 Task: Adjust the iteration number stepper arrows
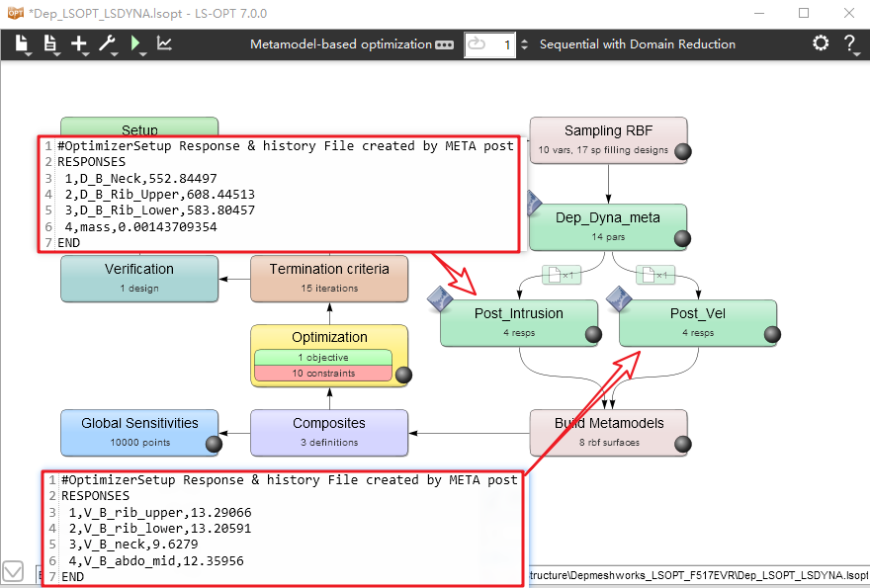[524, 44]
